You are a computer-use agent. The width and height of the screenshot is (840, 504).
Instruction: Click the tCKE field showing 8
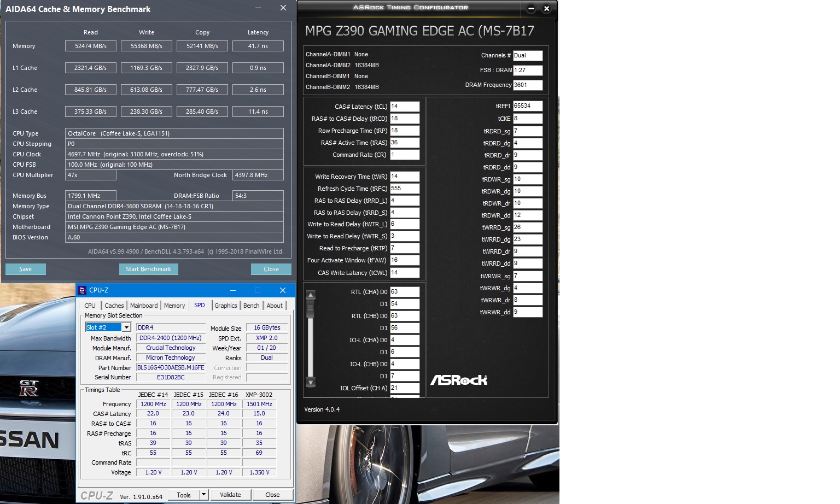coord(528,119)
